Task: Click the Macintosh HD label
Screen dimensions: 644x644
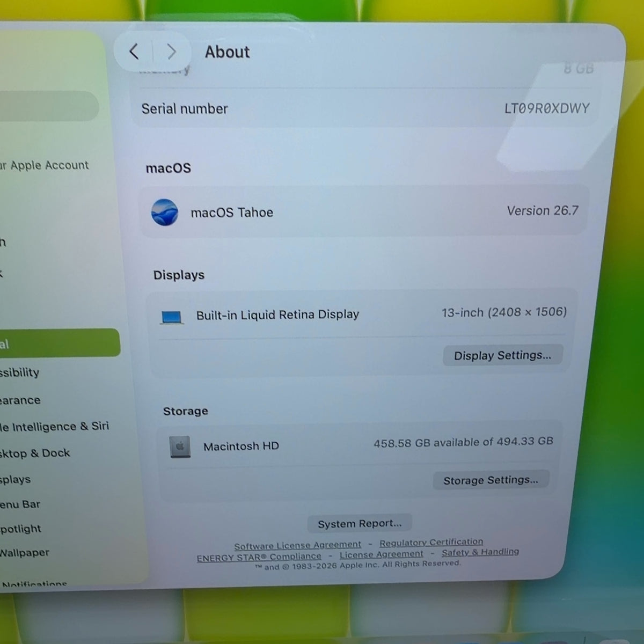Action: tap(241, 447)
